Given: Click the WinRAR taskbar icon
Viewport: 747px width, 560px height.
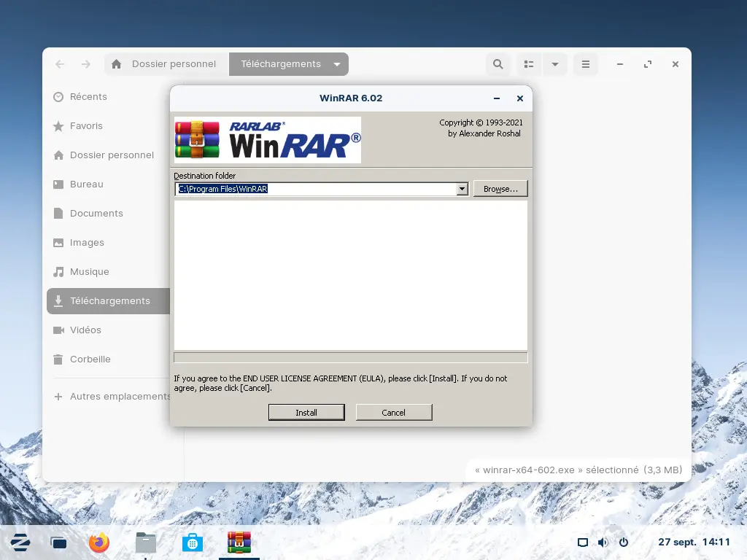Looking at the screenshot, I should tap(239, 542).
